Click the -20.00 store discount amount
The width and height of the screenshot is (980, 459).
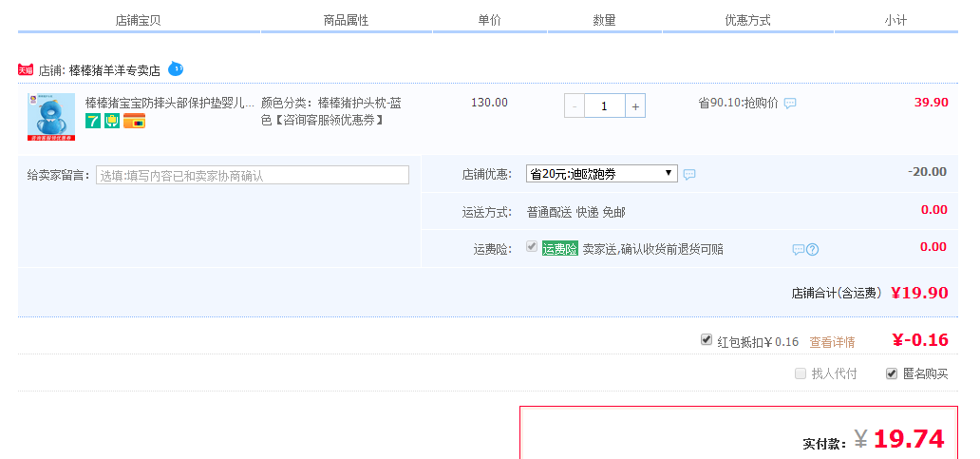[928, 172]
